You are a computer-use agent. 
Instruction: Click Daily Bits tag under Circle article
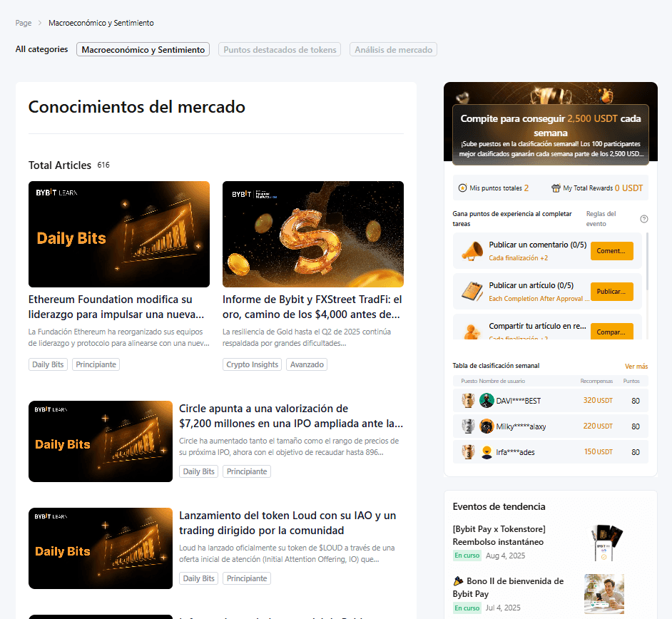coord(199,471)
